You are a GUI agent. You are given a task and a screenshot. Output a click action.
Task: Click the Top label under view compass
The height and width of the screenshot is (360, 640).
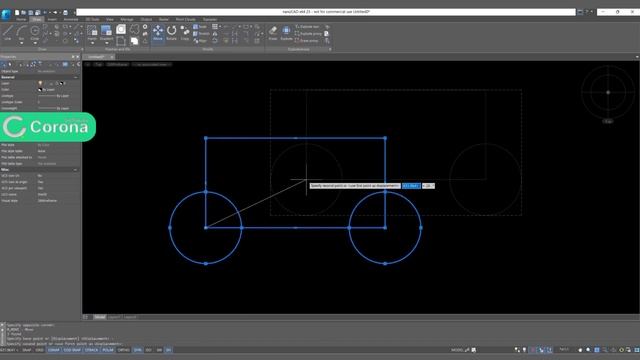[x=608, y=121]
